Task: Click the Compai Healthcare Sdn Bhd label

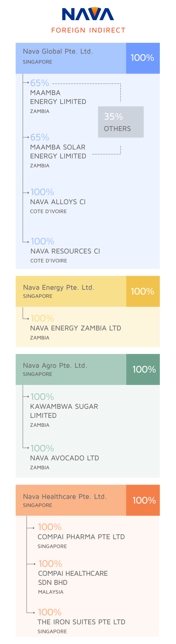Action: click(73, 578)
